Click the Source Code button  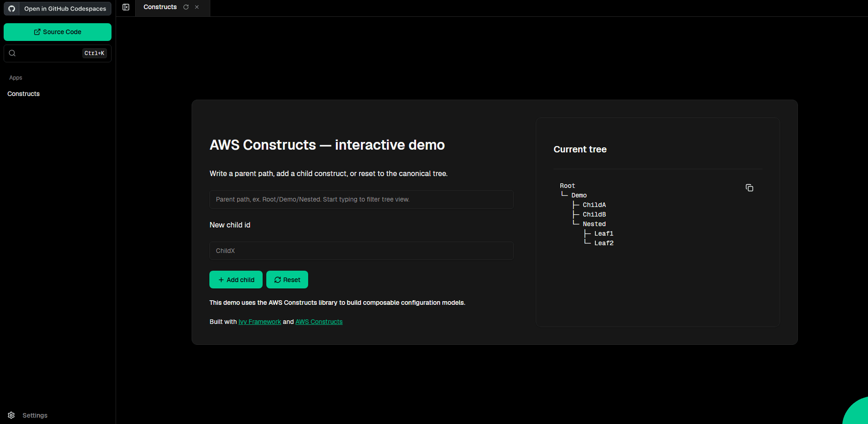click(x=57, y=32)
